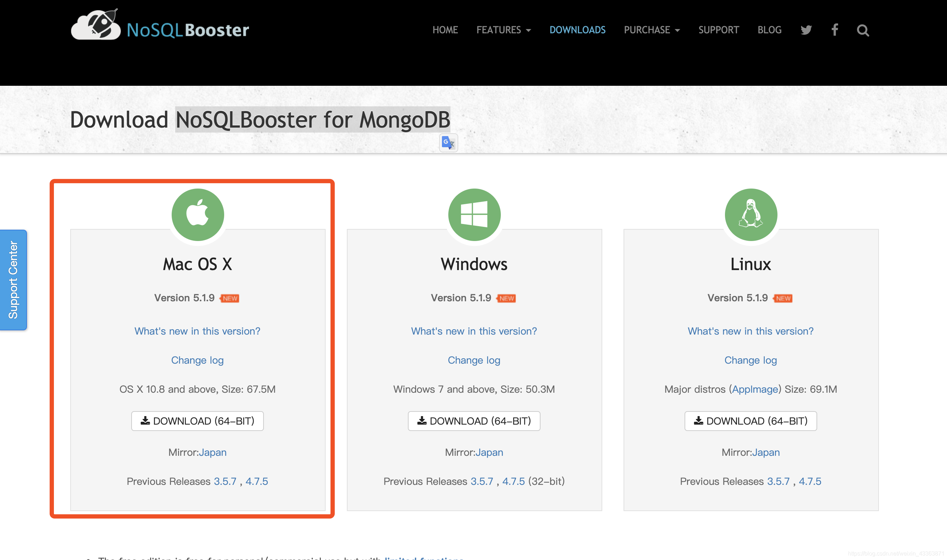
Task: Use Japan mirror for Linux
Action: point(766,452)
